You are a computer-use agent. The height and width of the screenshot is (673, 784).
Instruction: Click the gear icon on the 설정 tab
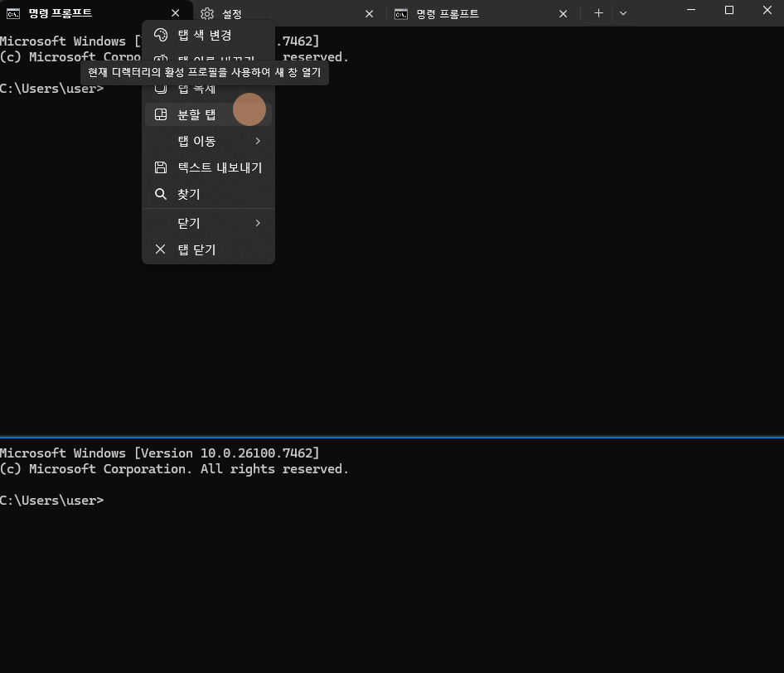tap(207, 14)
